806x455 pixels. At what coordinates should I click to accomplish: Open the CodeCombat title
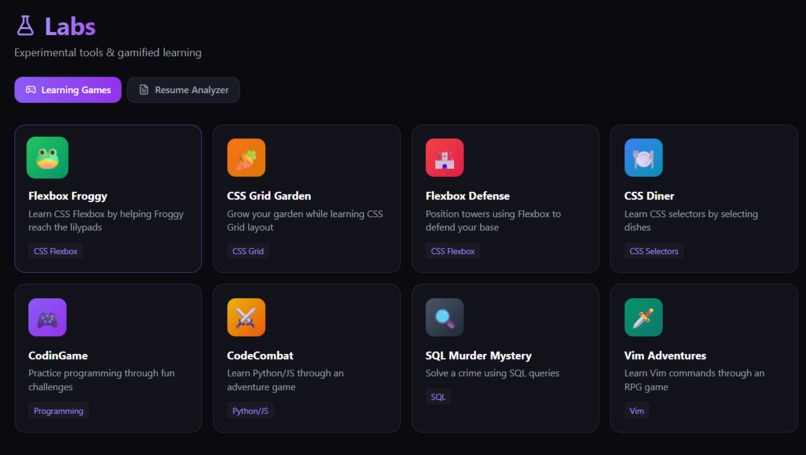(260, 356)
